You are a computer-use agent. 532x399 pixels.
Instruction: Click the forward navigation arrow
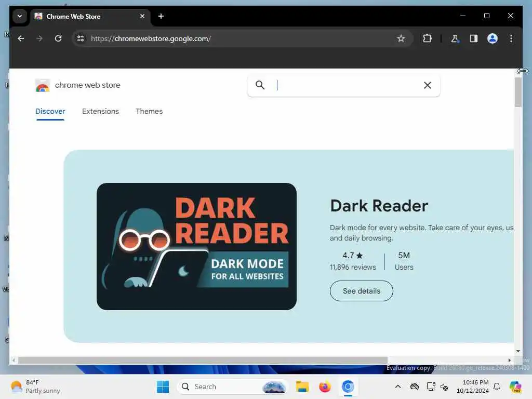(x=39, y=38)
